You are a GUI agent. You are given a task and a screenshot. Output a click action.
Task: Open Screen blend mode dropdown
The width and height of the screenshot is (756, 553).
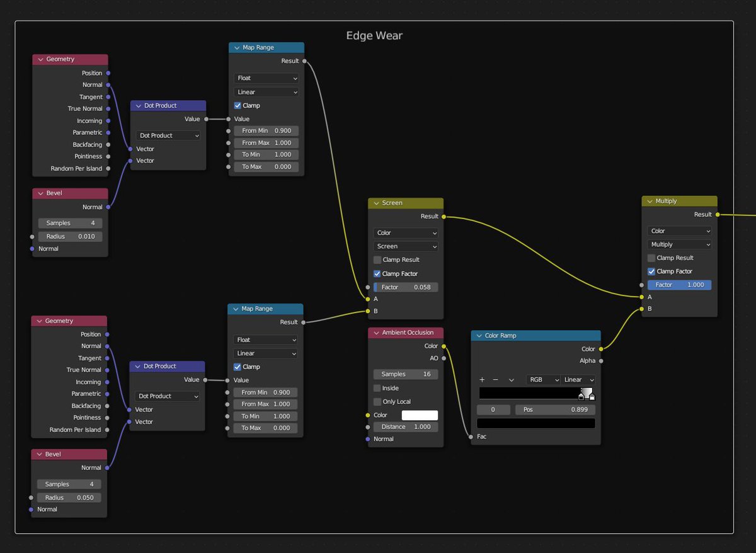(406, 246)
